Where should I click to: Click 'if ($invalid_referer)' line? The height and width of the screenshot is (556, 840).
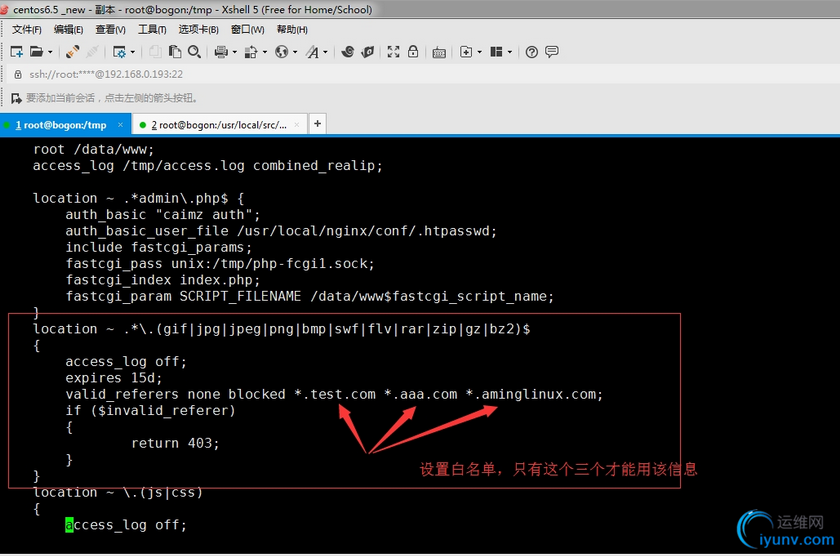coord(151,411)
